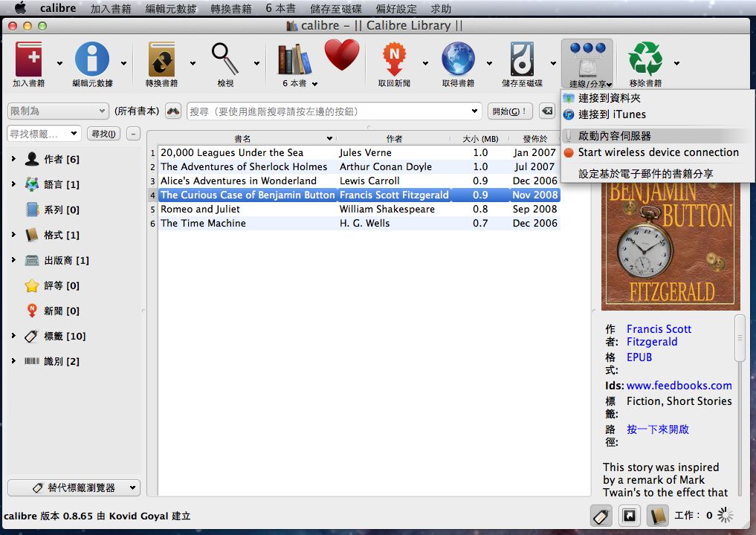
Task: Click the book details scrollbar
Action: (740, 338)
